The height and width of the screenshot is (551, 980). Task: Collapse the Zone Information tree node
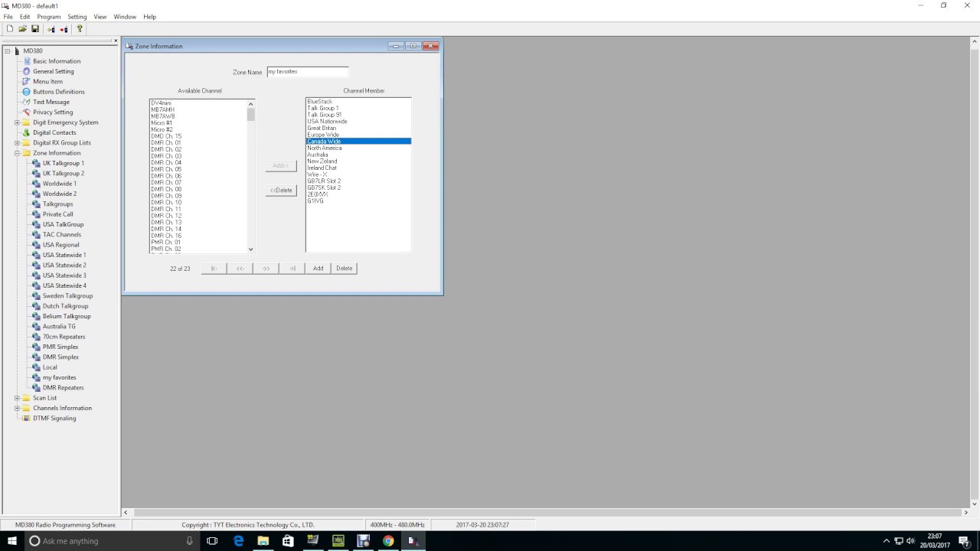(x=17, y=153)
